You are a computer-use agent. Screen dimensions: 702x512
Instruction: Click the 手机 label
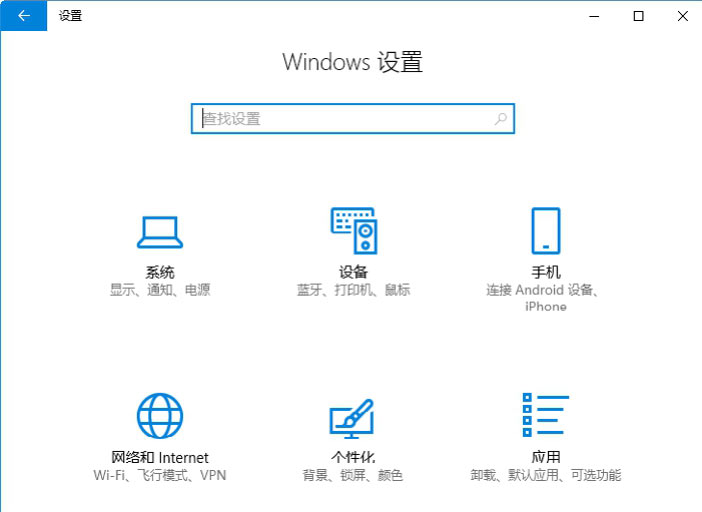tap(546, 272)
